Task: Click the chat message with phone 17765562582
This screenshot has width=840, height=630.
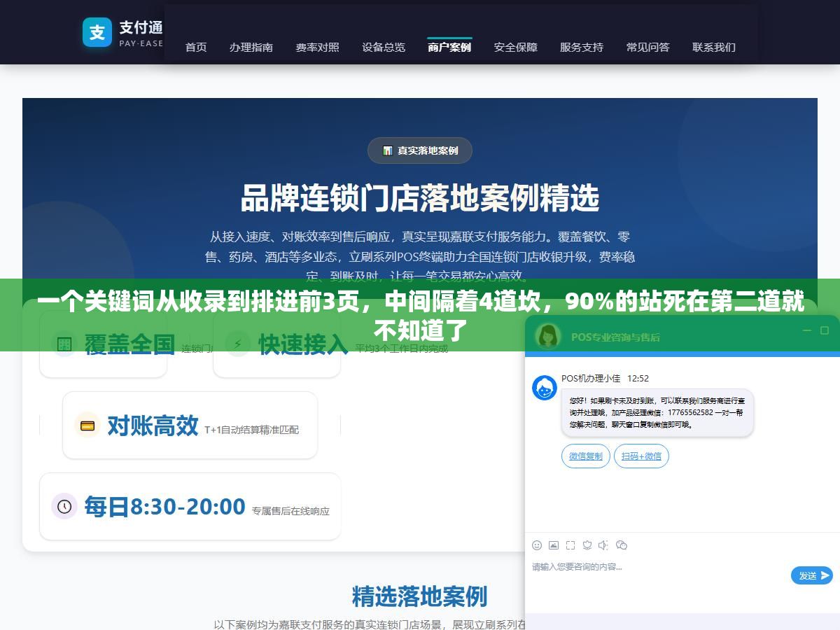Action: tap(657, 413)
